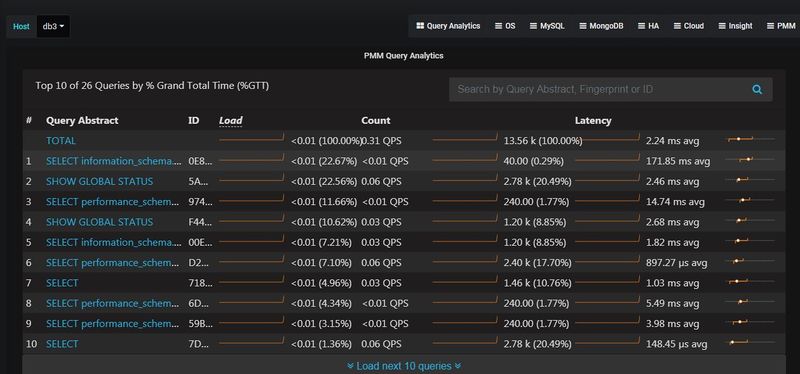The height and width of the screenshot is (374, 800).
Task: Click query ID 974... cell
Action: point(200,202)
